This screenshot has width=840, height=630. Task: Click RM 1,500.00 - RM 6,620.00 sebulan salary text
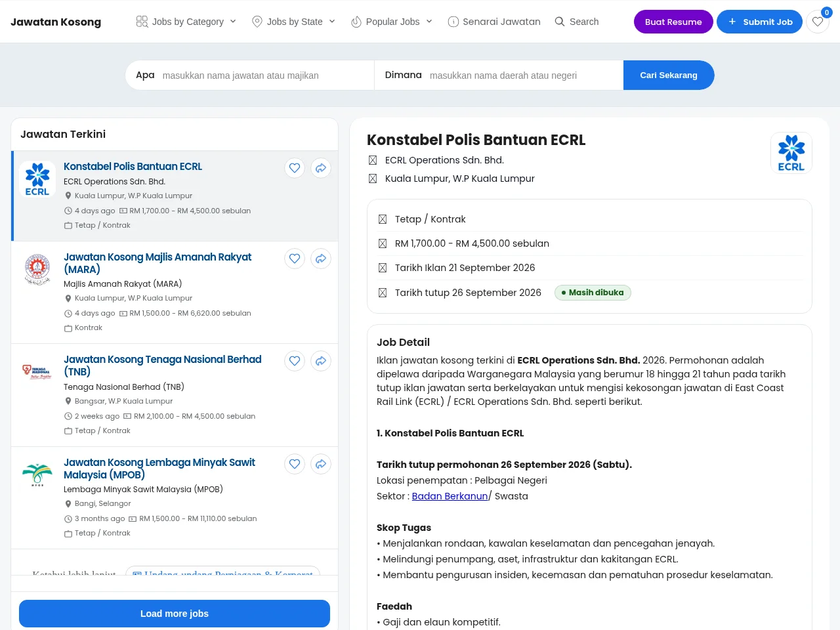(190, 313)
